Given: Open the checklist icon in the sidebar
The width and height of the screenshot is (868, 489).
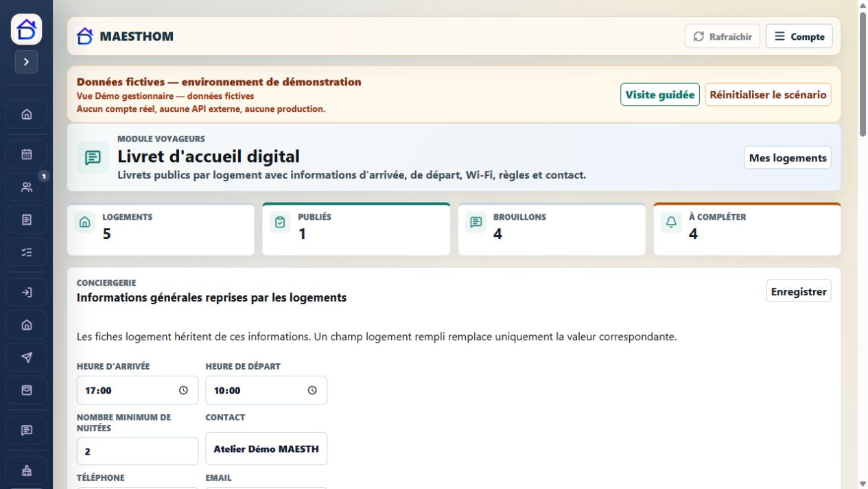Looking at the screenshot, I should [x=27, y=252].
